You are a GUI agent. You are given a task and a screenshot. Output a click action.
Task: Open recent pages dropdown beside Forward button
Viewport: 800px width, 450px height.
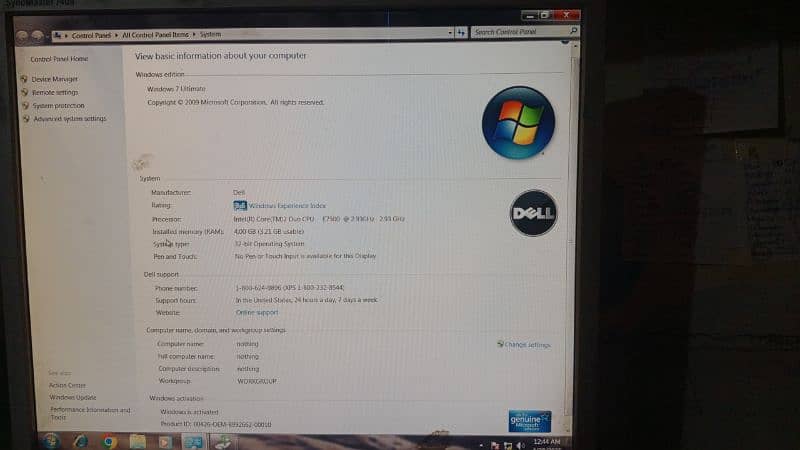pos(48,36)
